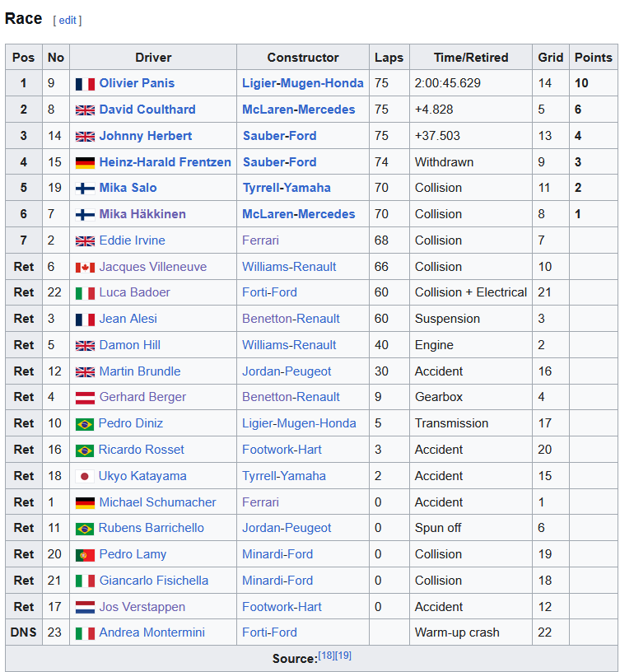
Task: Open citation reference 19 in Source row
Action: pyautogui.click(x=343, y=656)
